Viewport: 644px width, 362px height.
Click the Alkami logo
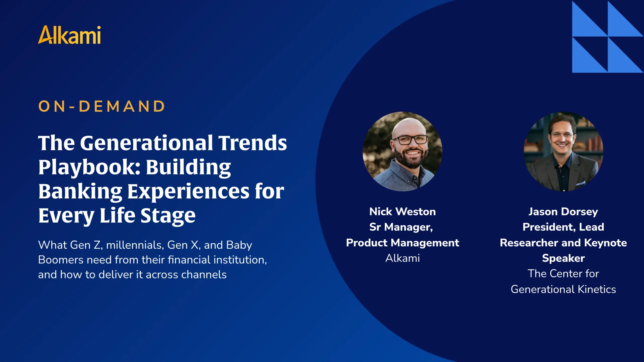(69, 35)
